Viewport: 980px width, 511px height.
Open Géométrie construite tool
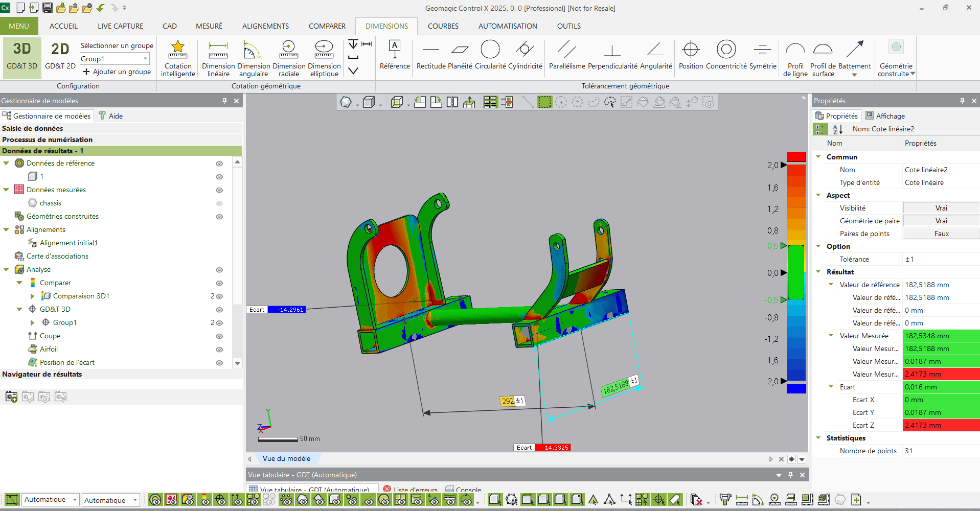click(895, 58)
